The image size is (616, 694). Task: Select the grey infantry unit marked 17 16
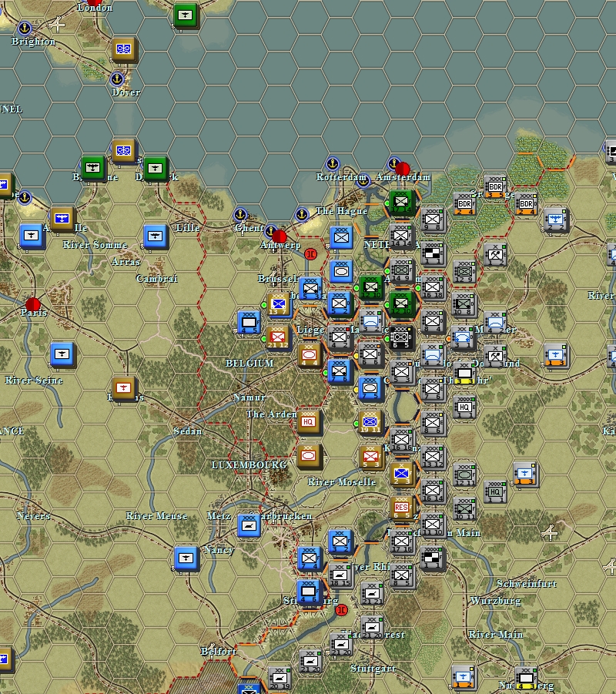click(402, 541)
